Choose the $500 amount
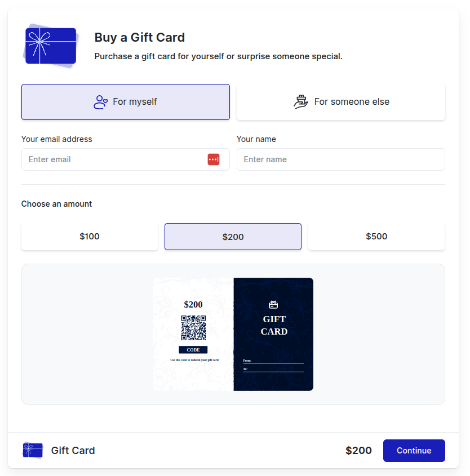470x476 pixels. click(376, 237)
